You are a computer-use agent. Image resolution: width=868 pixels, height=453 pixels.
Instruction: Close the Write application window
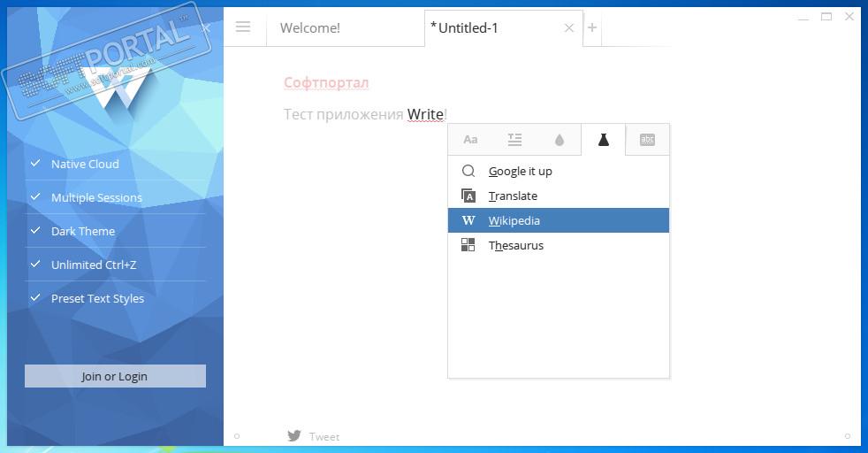(849, 17)
